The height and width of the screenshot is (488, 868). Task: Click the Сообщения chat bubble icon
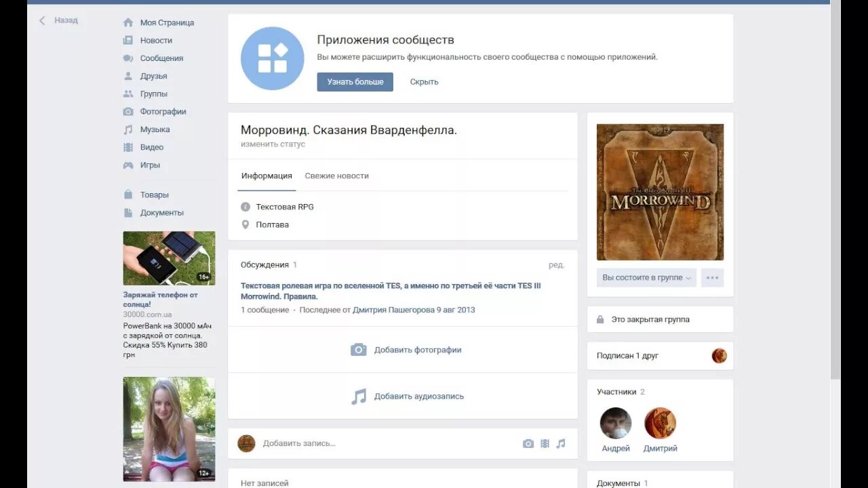click(128, 58)
